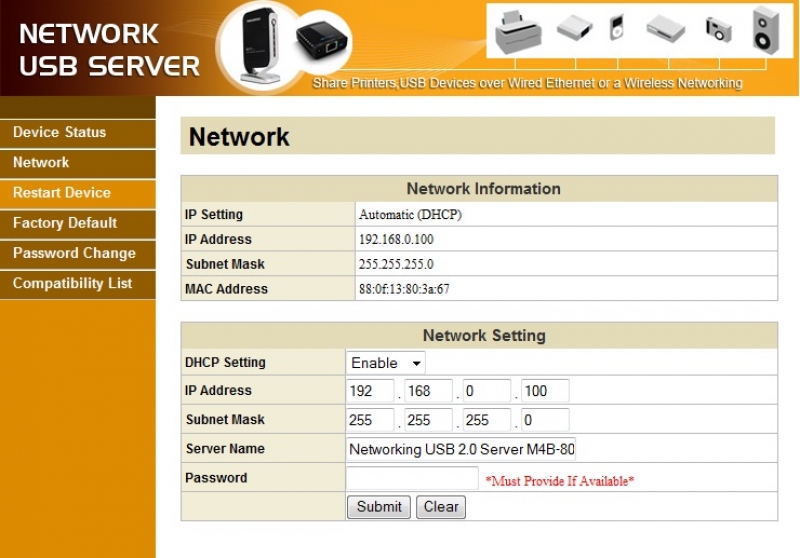The image size is (800, 558).
Task: Click the camera icon in the banner
Action: (718, 29)
